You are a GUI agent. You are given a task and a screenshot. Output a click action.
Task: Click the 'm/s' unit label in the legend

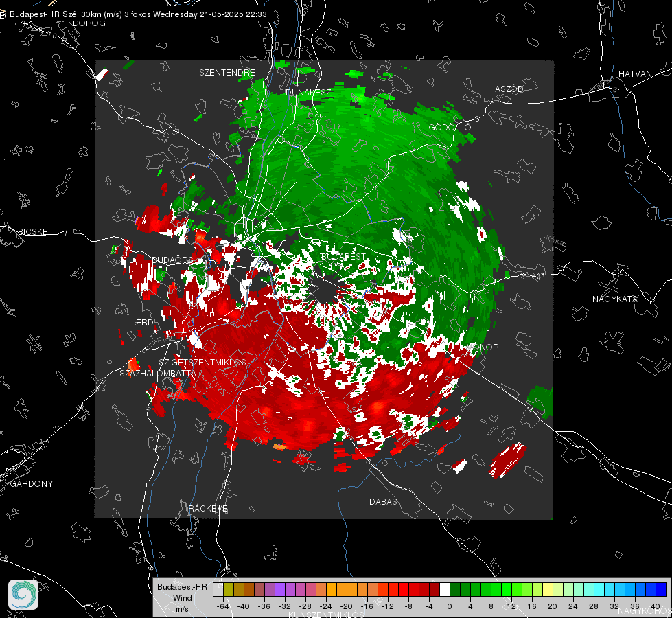point(182,608)
